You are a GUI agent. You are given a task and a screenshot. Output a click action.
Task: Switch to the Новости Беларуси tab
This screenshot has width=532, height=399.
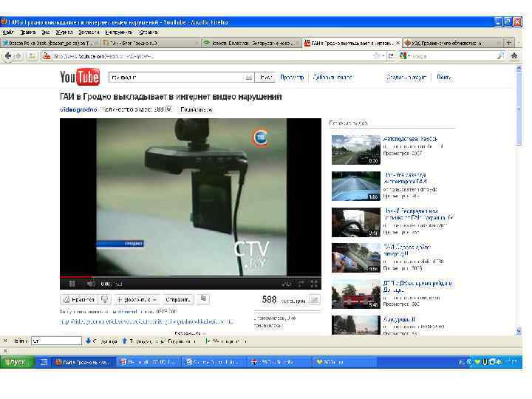[252, 43]
